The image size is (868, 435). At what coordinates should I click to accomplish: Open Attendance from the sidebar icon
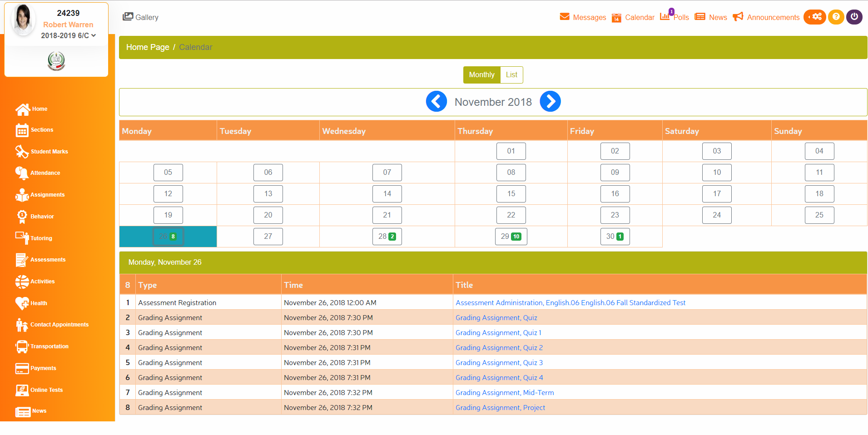tap(22, 173)
